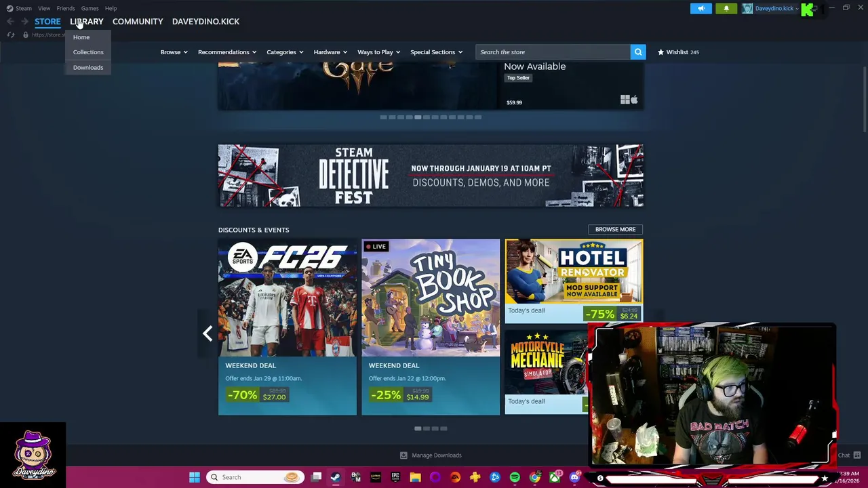Viewport: 868px width, 488px height.
Task: Click the BROWSE MORE button
Action: pyautogui.click(x=615, y=229)
